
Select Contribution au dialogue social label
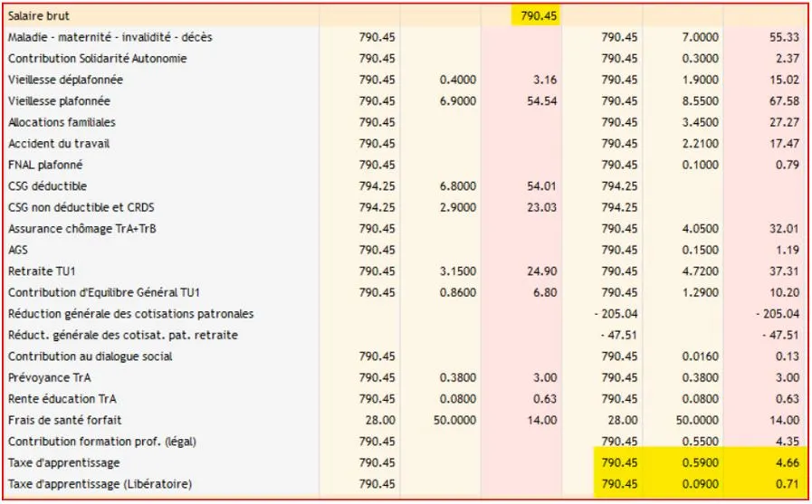pyautogui.click(x=91, y=356)
